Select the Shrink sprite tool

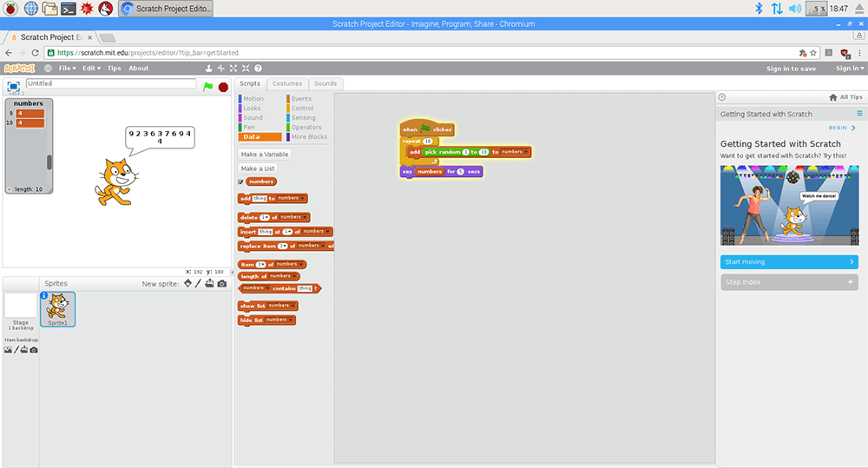click(x=246, y=68)
